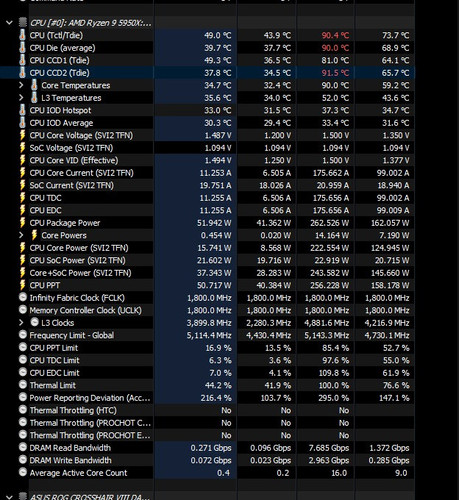Viewport: 459px width, 500px height.
Task: Click lightning icon for SoC Current
Action: 22,185
